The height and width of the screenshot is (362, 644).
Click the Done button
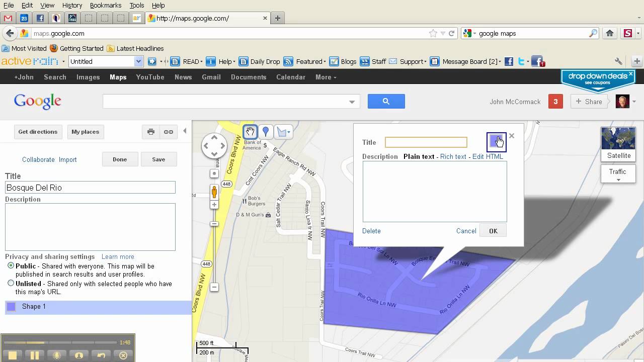(120, 159)
